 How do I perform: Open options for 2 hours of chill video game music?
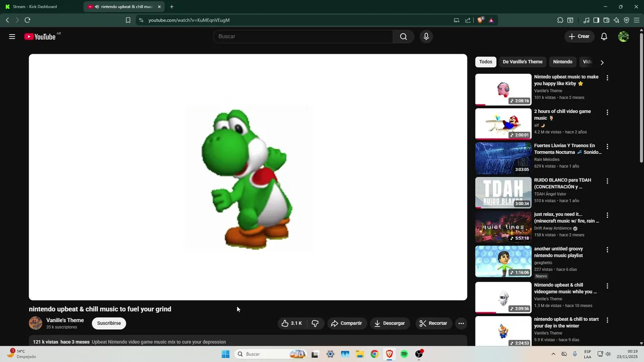pyautogui.click(x=607, y=112)
